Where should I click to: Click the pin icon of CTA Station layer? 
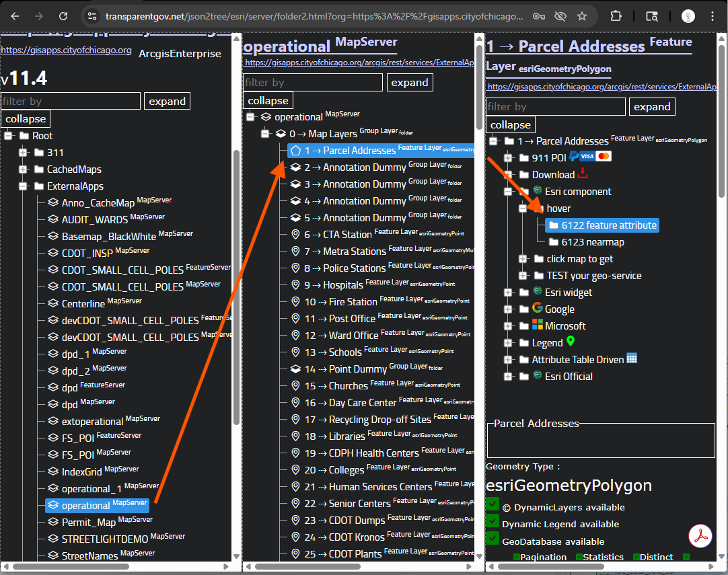[295, 234]
